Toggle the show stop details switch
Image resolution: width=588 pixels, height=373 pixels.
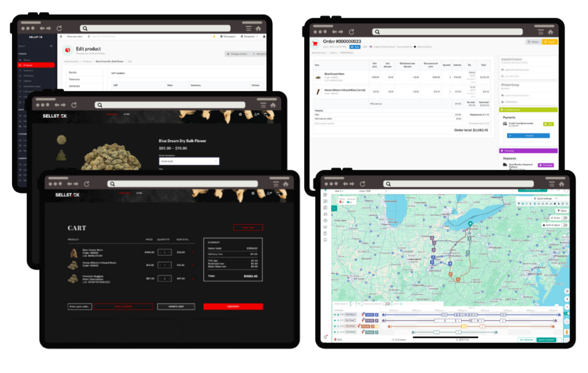pos(387,304)
